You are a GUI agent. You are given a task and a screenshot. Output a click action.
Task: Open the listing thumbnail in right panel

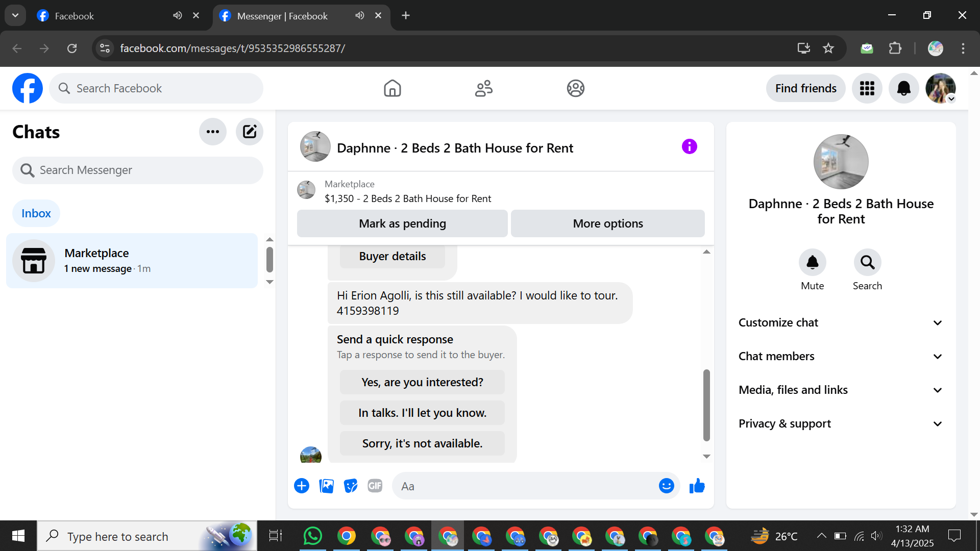coord(841,162)
